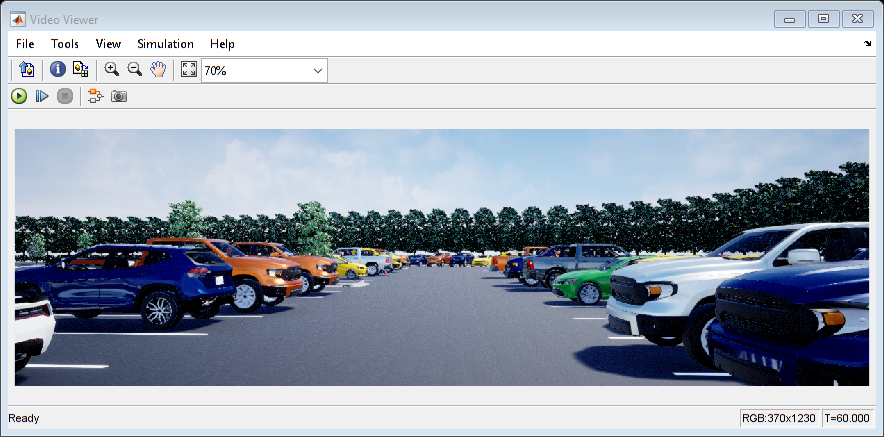Viewport: 884px width, 437px height.
Task: Select the Zoom In tool
Action: [x=112, y=69]
